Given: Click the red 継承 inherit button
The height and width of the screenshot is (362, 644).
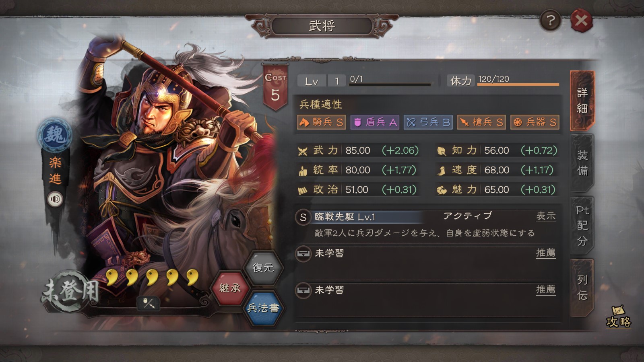Looking at the screenshot, I should pos(230,288).
